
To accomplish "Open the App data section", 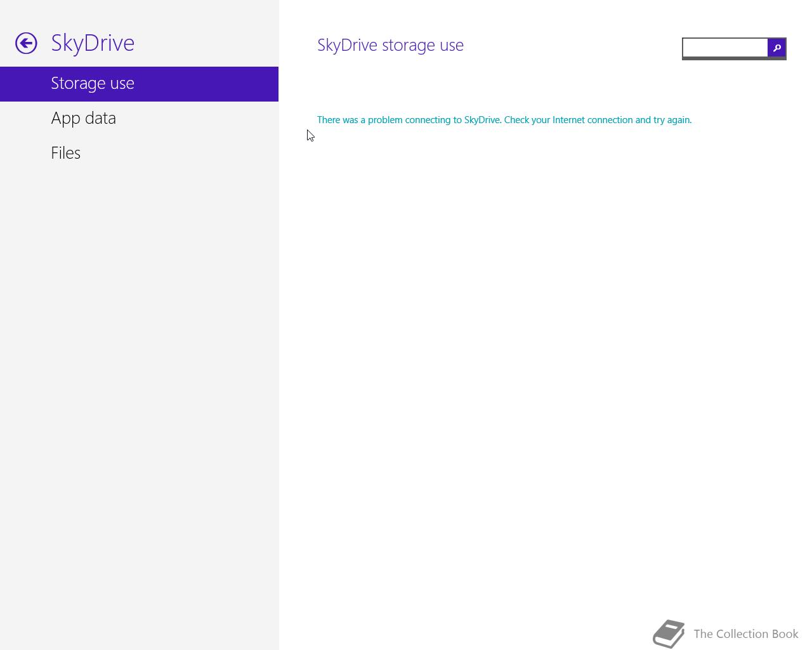I will point(139,119).
